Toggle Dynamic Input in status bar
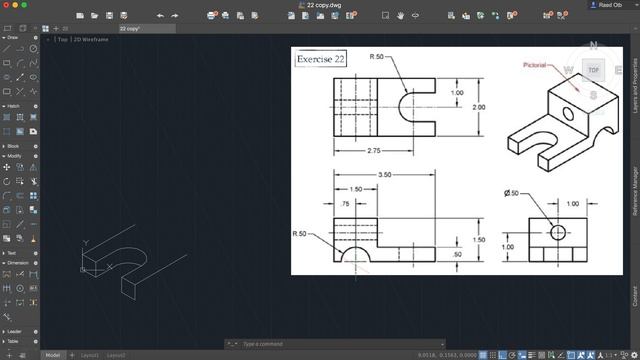The width and height of the screenshot is (640, 360). [522, 355]
